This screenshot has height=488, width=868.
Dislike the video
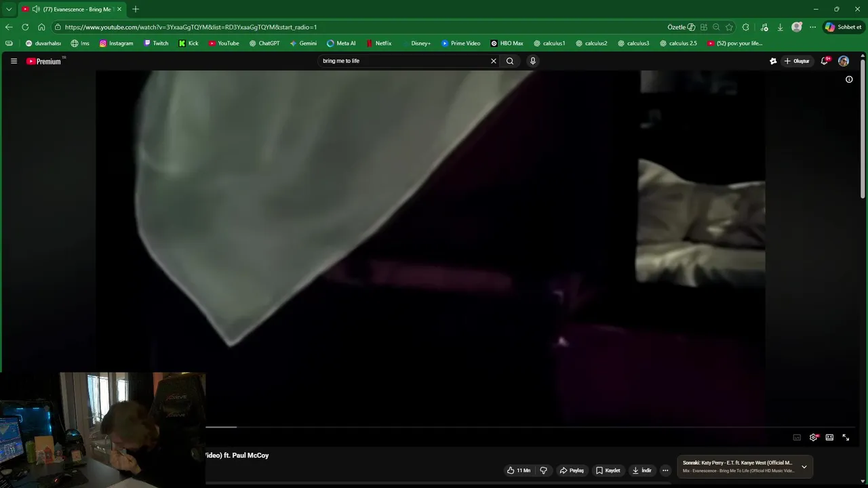(543, 470)
